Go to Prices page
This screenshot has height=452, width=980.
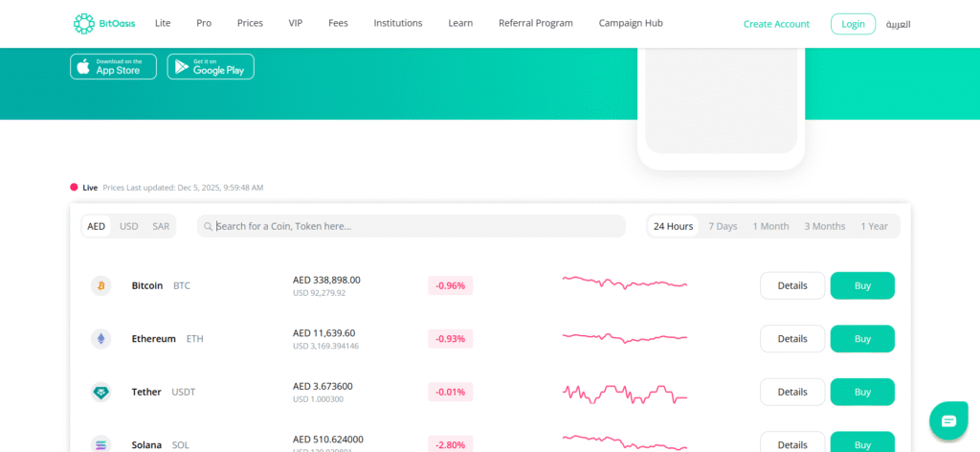pos(250,23)
